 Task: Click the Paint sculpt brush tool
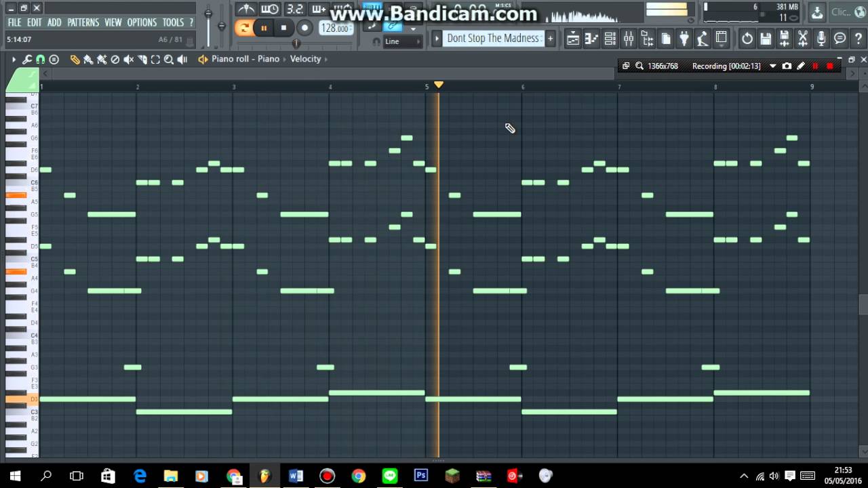tap(102, 60)
